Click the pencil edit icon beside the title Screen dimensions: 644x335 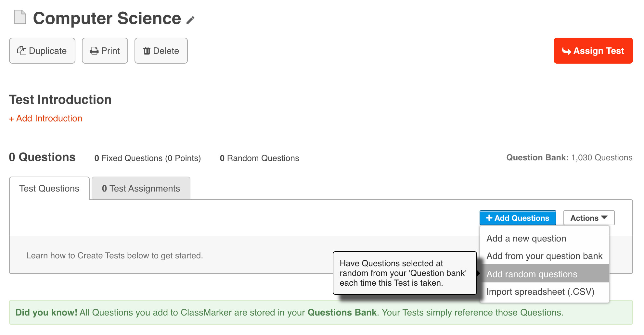[x=190, y=20]
